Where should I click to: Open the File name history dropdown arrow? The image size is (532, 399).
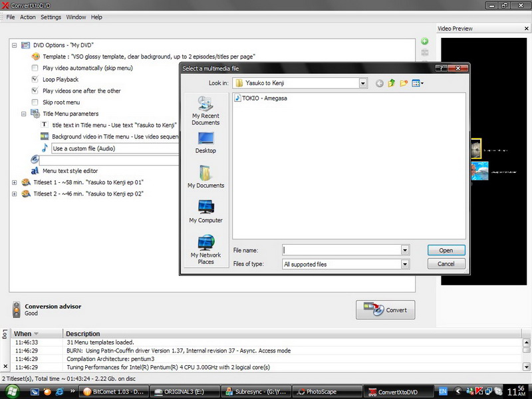(405, 251)
